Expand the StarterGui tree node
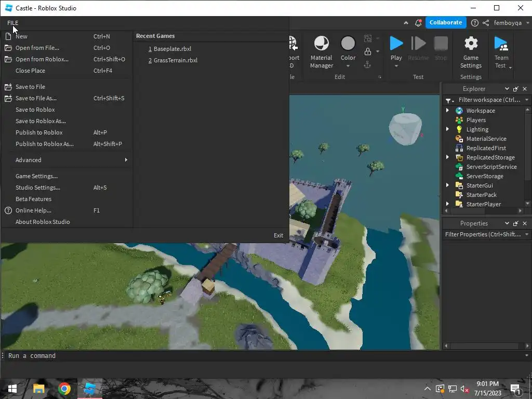The height and width of the screenshot is (399, 532). pyautogui.click(x=447, y=185)
